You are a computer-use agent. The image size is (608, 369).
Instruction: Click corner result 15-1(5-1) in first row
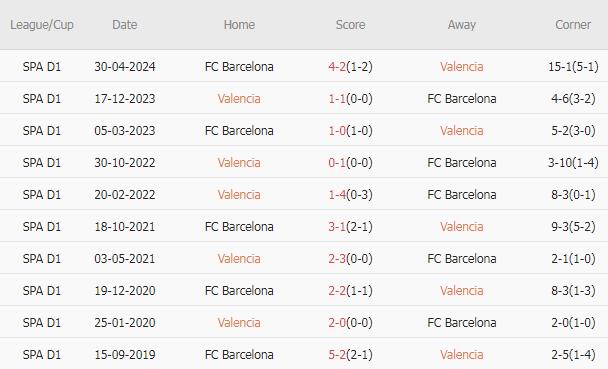[x=573, y=67]
